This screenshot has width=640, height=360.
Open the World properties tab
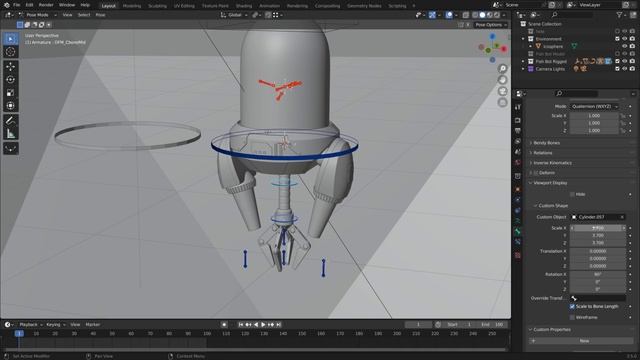point(518,162)
